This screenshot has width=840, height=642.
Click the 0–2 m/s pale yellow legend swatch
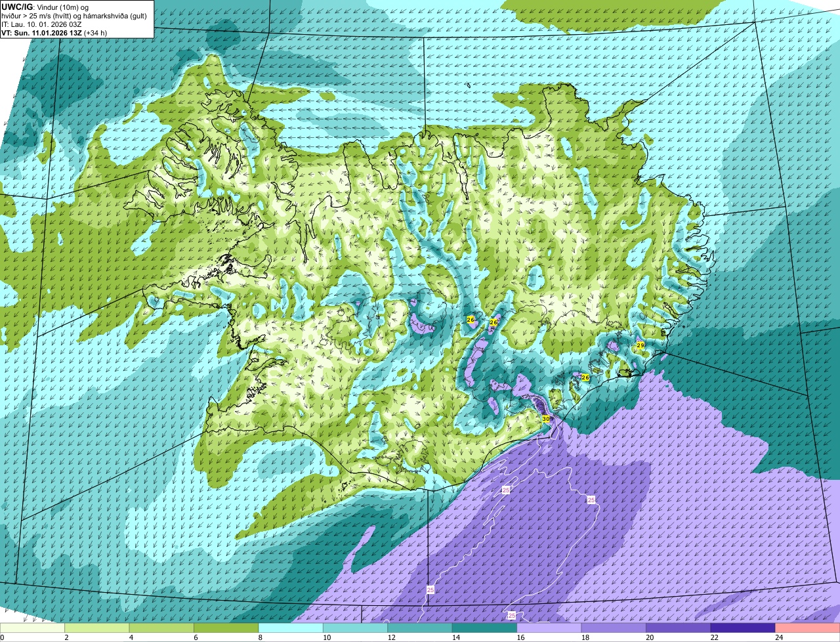coord(33,628)
